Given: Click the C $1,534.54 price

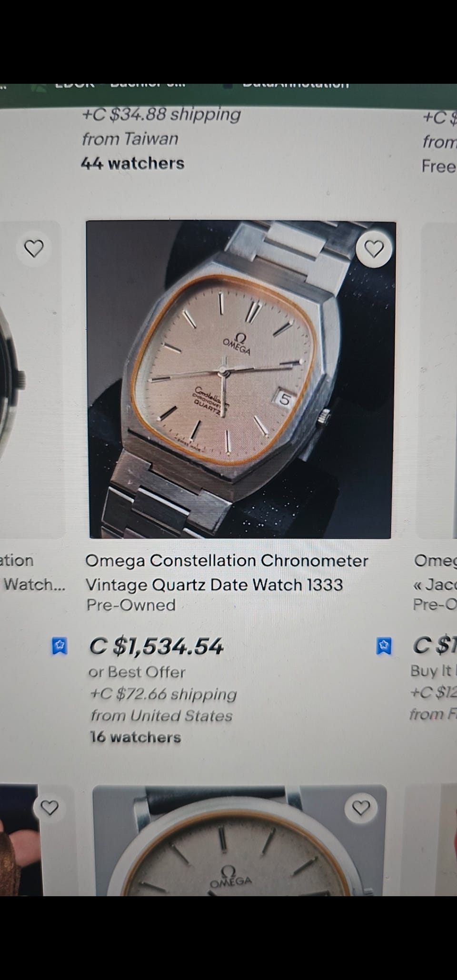Looking at the screenshot, I should (156, 646).
